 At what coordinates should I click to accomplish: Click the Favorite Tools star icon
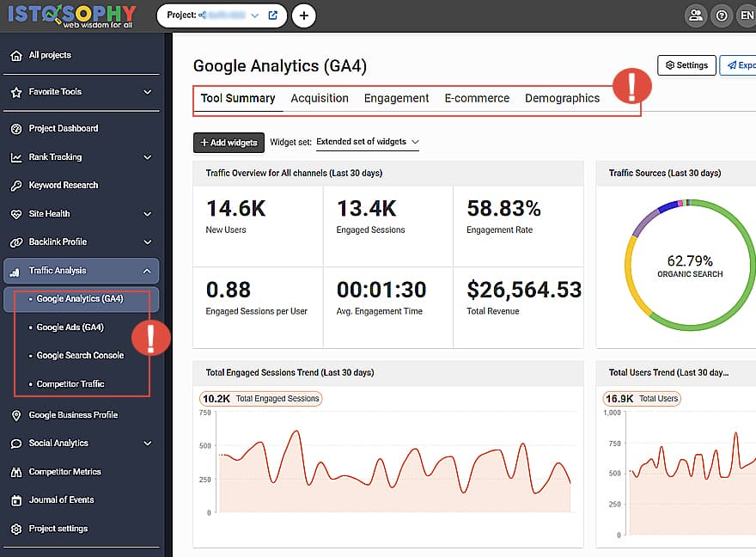click(15, 92)
